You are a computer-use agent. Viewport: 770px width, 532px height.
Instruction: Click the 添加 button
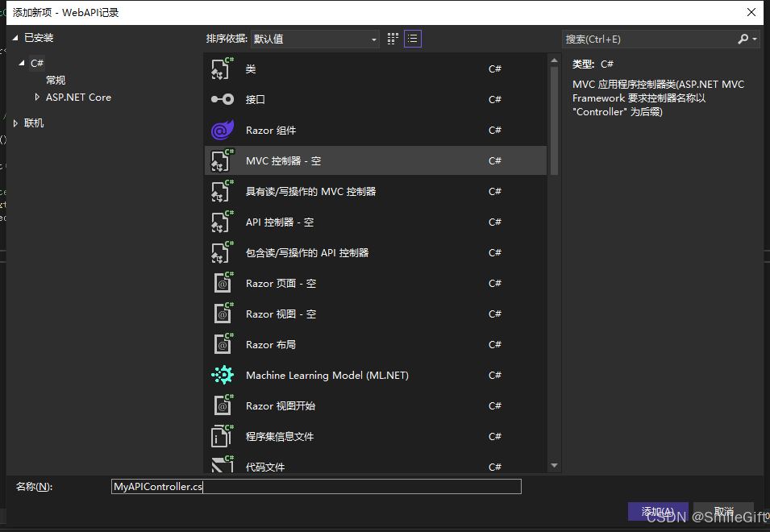click(x=658, y=512)
